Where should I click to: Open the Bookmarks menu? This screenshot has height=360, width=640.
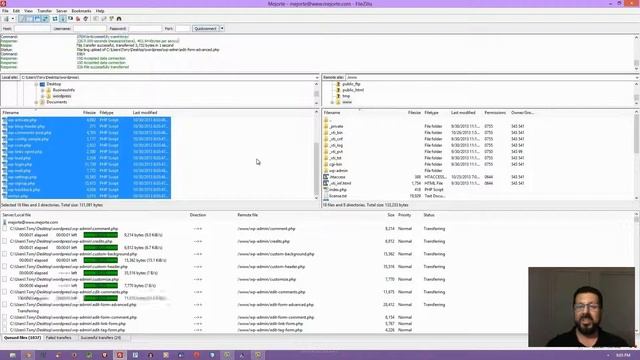[81, 11]
